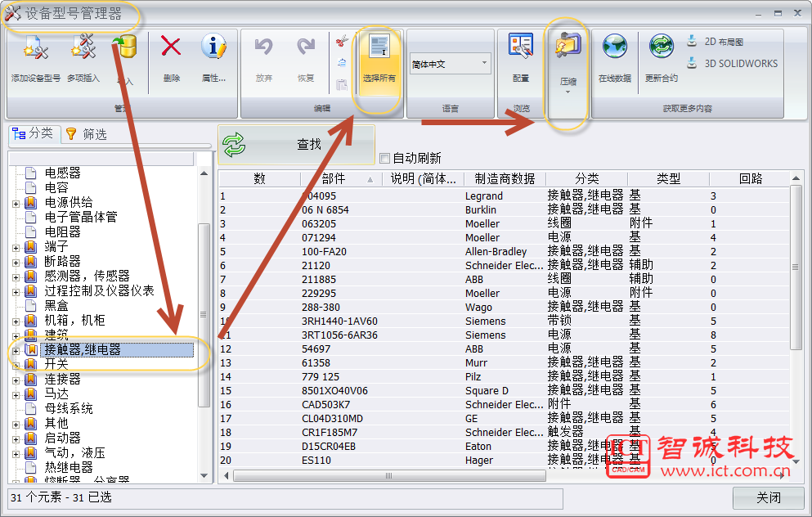Expand the 断路器 tree node

coord(16,262)
